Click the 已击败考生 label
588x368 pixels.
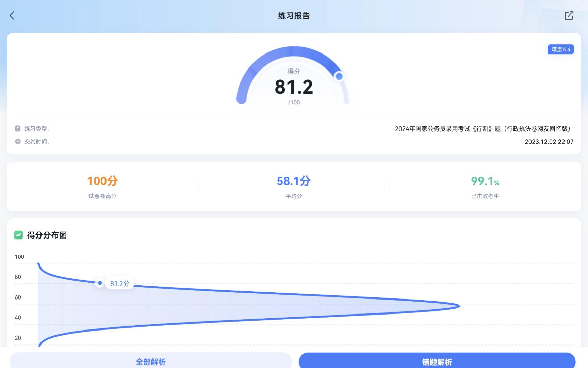tap(485, 196)
